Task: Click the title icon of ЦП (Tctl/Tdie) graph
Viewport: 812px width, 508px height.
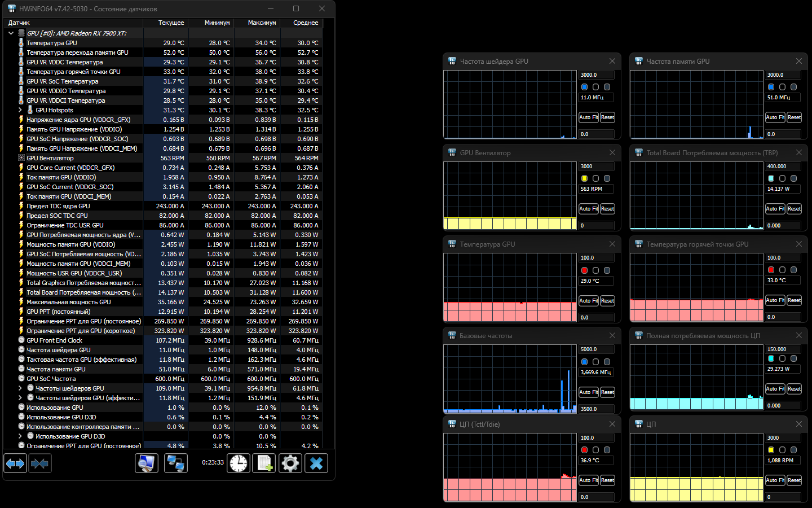Action: tap(452, 424)
